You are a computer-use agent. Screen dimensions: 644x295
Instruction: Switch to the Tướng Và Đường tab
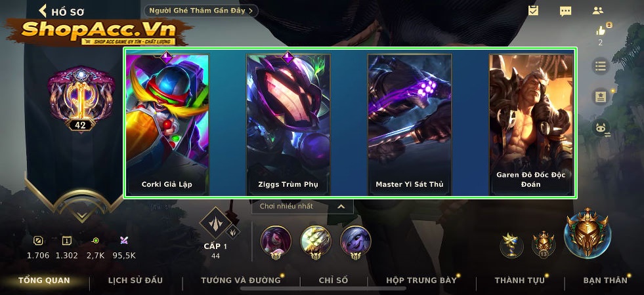tap(241, 280)
